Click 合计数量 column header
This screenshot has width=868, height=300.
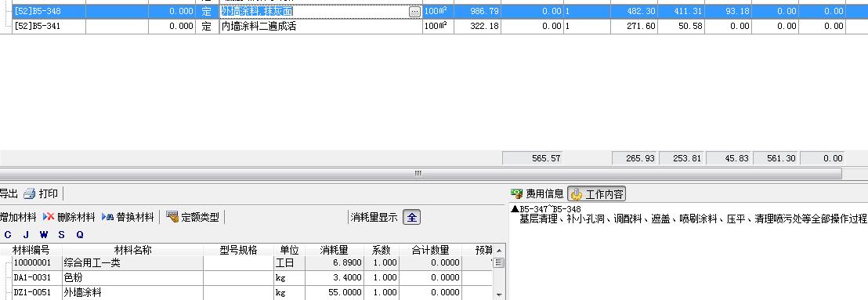[430, 250]
